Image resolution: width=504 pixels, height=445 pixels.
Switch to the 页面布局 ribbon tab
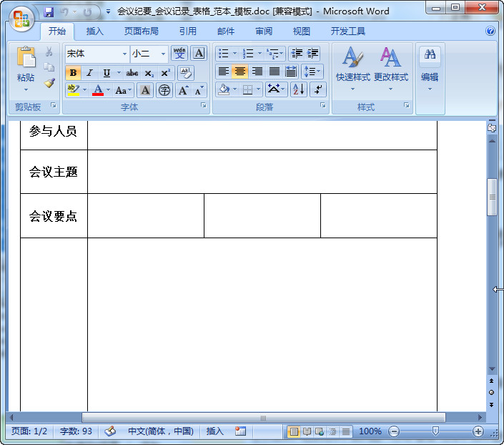click(x=142, y=31)
